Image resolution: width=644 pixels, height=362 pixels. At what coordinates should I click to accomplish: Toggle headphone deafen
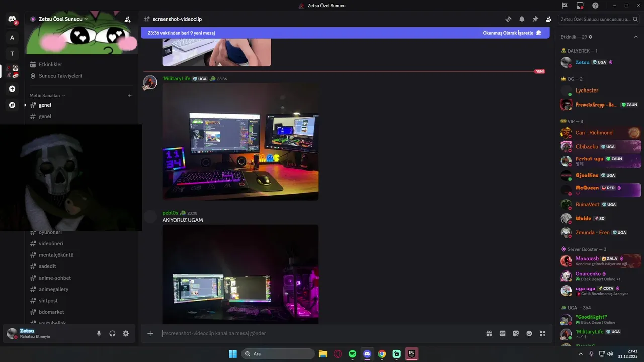112,333
